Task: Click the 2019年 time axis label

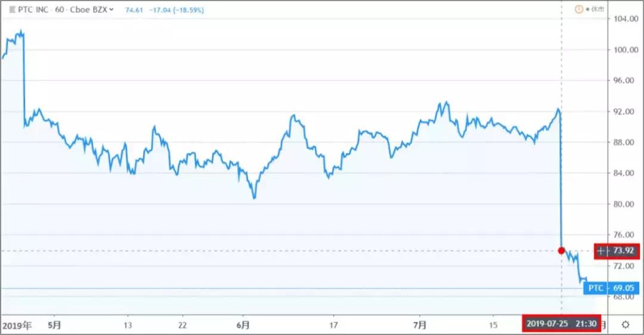Action: point(17,325)
